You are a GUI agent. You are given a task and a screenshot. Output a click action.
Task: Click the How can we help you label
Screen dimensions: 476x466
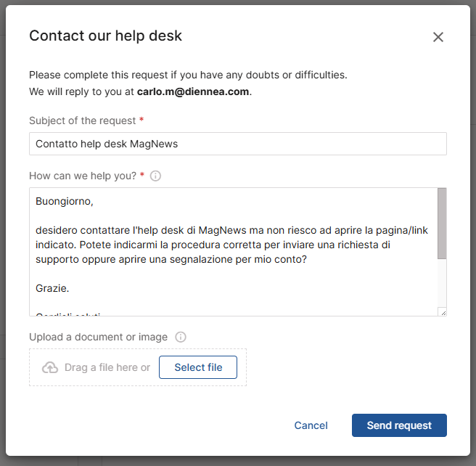click(x=82, y=176)
